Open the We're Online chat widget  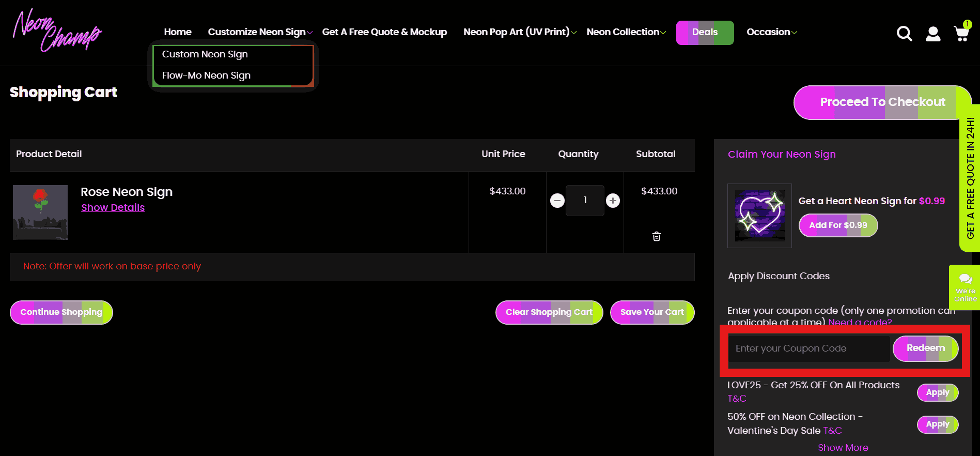pos(965,287)
